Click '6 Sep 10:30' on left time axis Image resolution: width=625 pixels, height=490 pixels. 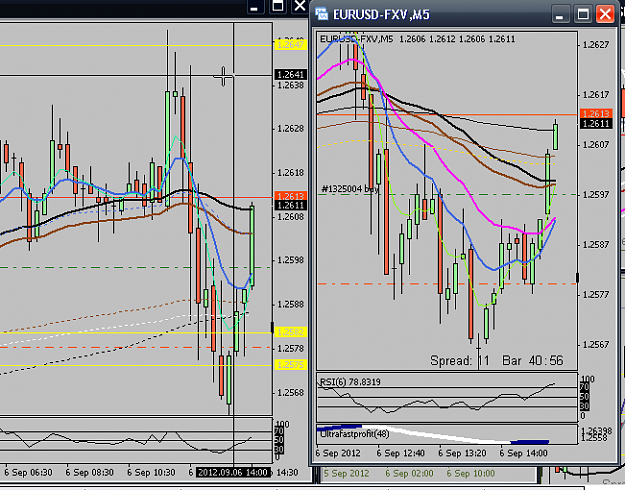(x=151, y=472)
